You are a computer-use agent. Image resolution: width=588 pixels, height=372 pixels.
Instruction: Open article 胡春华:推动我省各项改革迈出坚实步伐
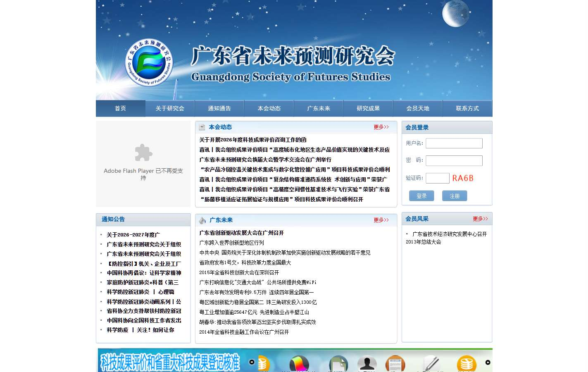coord(257,322)
